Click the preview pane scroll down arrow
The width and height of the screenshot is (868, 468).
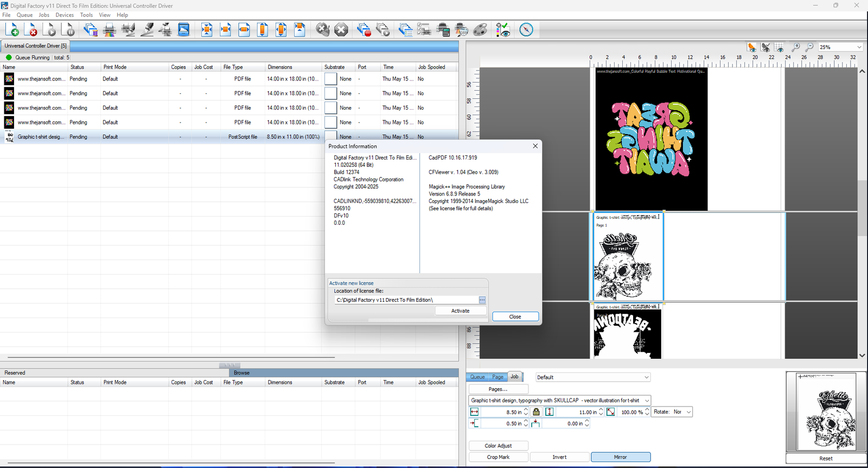pyautogui.click(x=862, y=355)
